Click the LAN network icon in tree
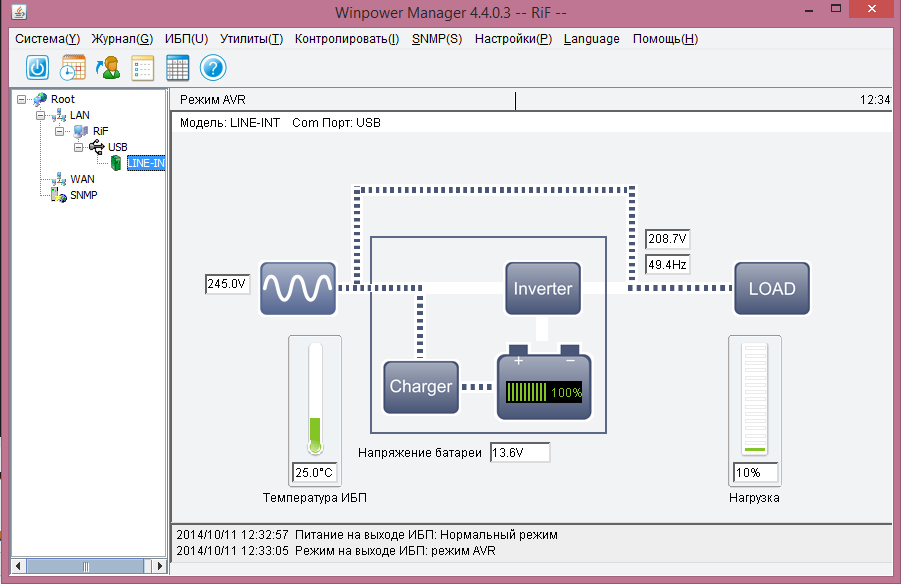The width and height of the screenshot is (901, 584). 59,116
